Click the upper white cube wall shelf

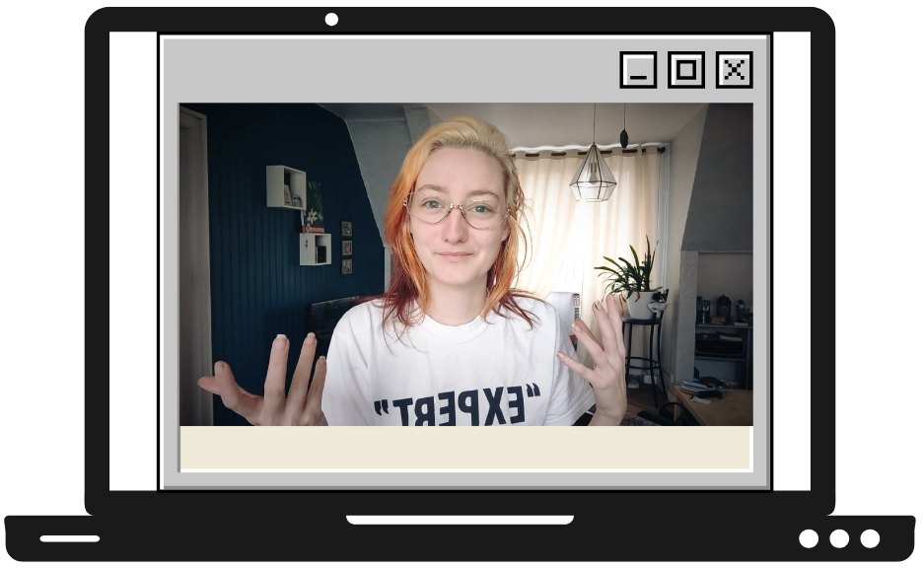point(285,186)
